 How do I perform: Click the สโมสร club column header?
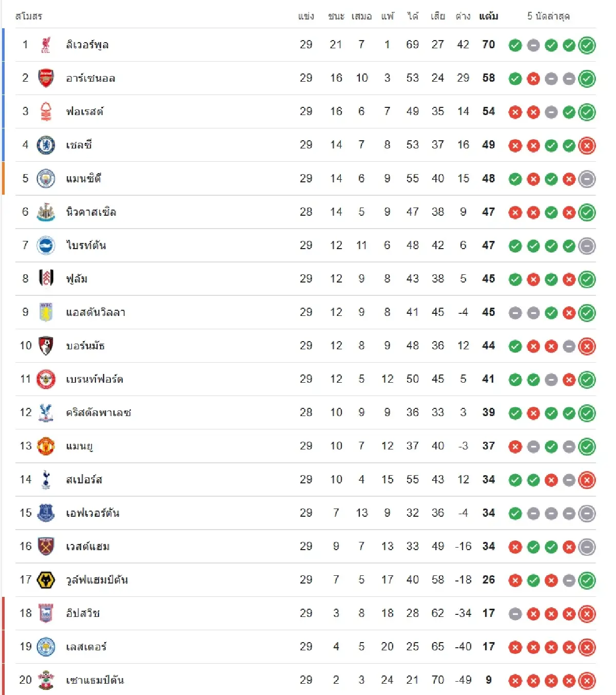pyautogui.click(x=29, y=16)
